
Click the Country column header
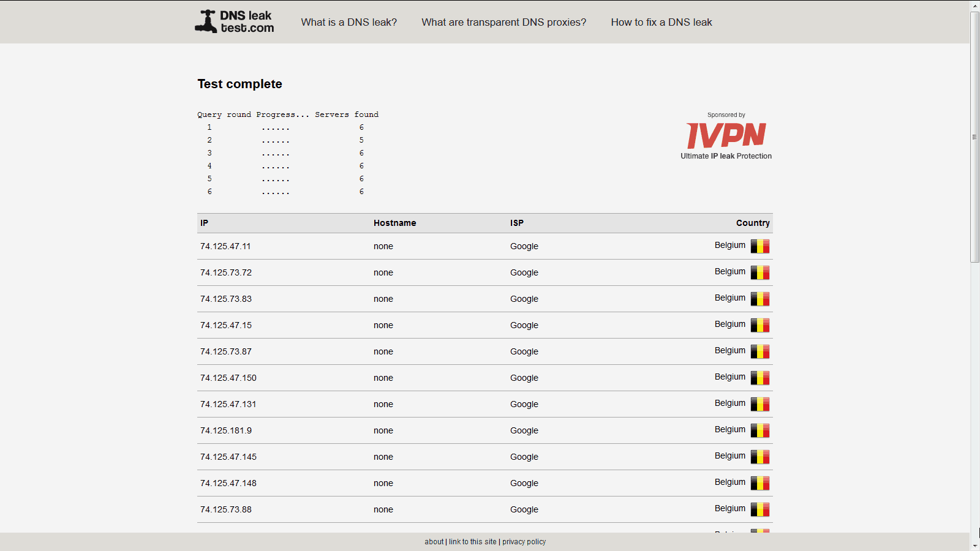pyautogui.click(x=753, y=223)
